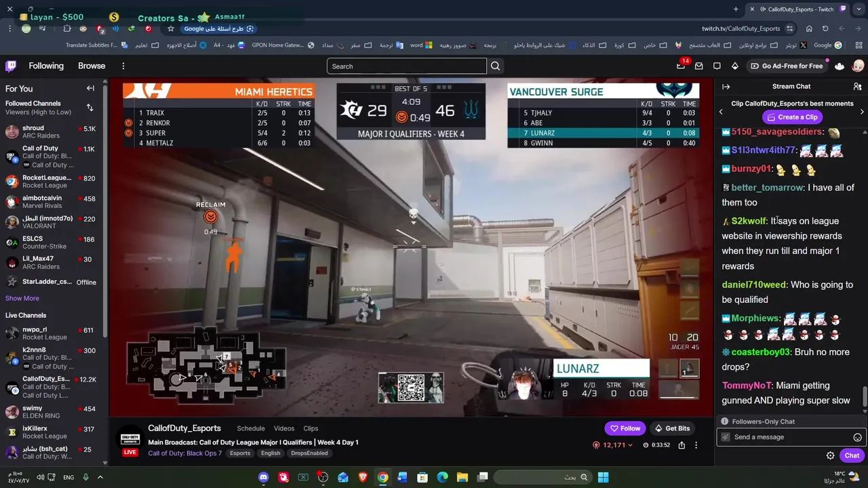
Task: Open the Call of Duty: Black Ops 7 link
Action: coord(185,453)
